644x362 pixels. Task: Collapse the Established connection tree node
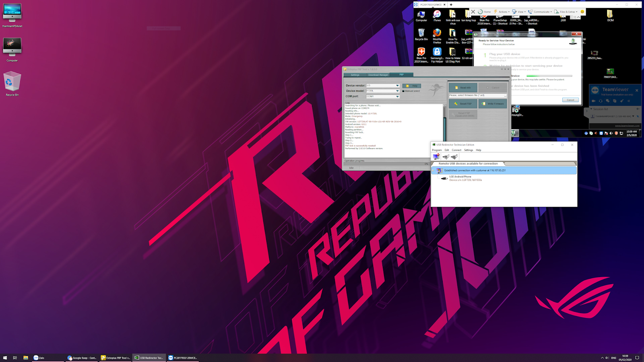click(433, 171)
